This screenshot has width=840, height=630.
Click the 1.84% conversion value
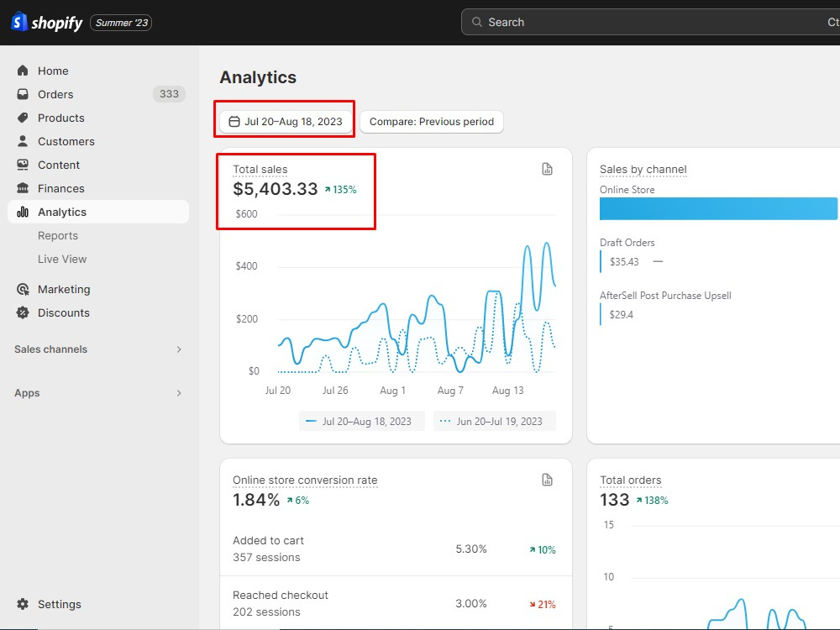(x=256, y=500)
